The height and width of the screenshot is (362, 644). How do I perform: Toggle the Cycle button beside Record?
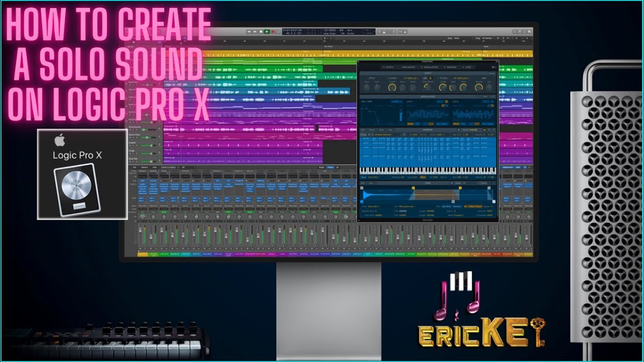pos(278,32)
